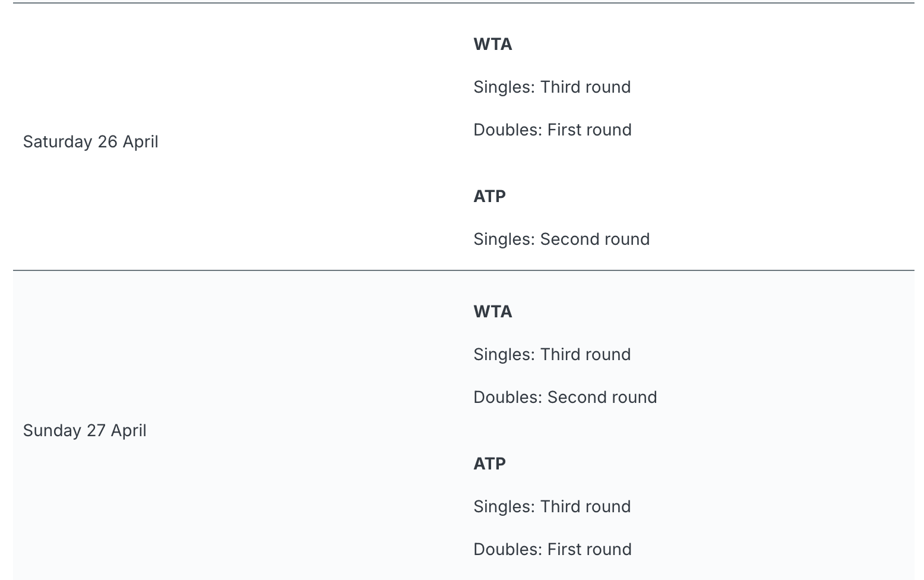
Task: Click the word Second in Sunday's WTA doubles
Action: click(x=574, y=397)
